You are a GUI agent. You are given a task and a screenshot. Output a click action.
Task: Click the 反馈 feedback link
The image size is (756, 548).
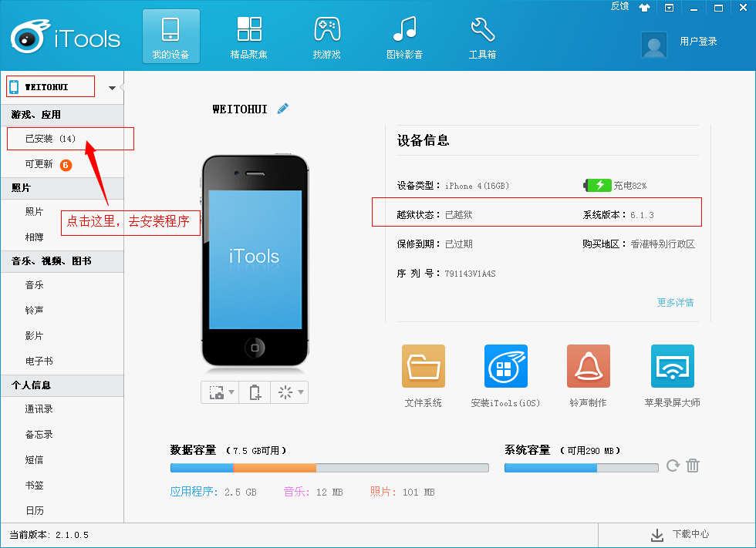(619, 6)
